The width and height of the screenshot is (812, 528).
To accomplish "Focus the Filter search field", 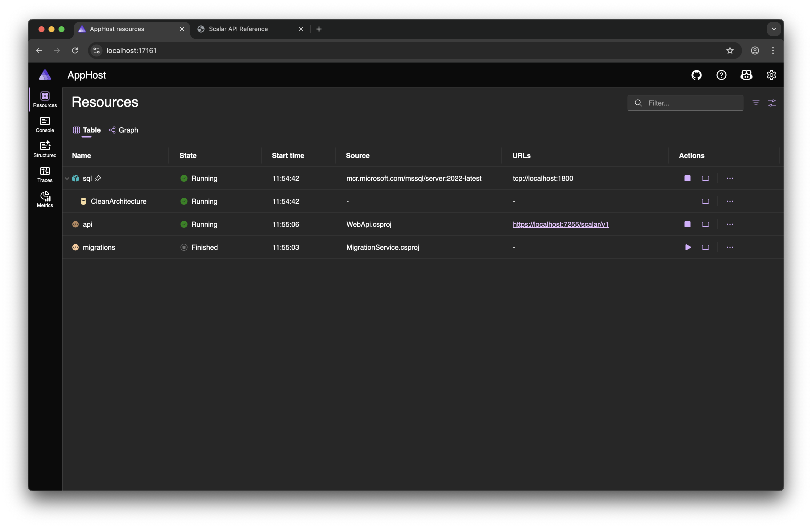I will (685, 103).
